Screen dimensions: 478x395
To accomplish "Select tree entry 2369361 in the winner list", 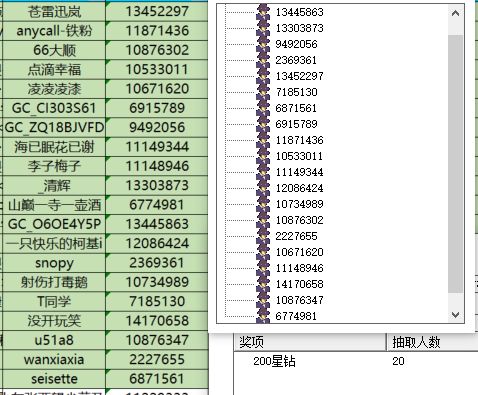I will 296,60.
